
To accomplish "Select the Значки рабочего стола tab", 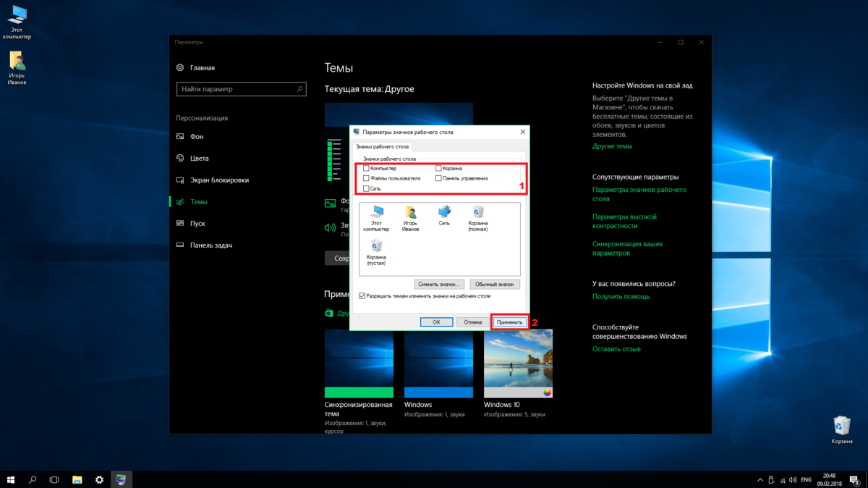I will coord(382,147).
